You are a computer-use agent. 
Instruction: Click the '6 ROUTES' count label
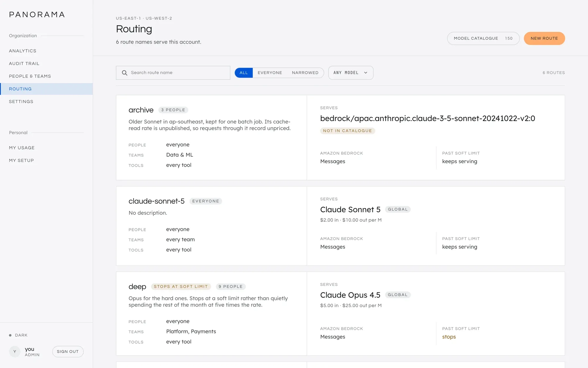pos(554,73)
